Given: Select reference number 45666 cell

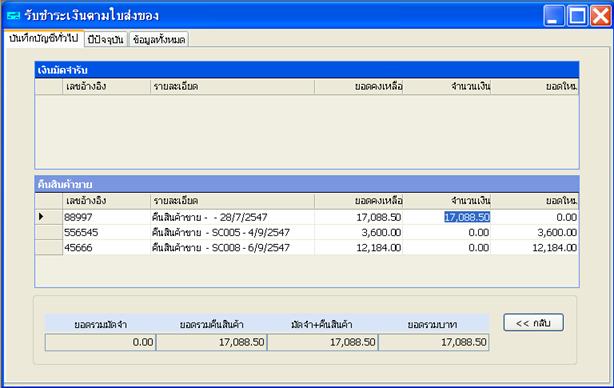Looking at the screenshot, I should (x=106, y=248).
